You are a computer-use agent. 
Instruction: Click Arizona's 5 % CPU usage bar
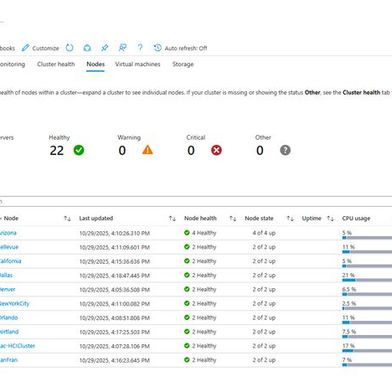coord(367,238)
